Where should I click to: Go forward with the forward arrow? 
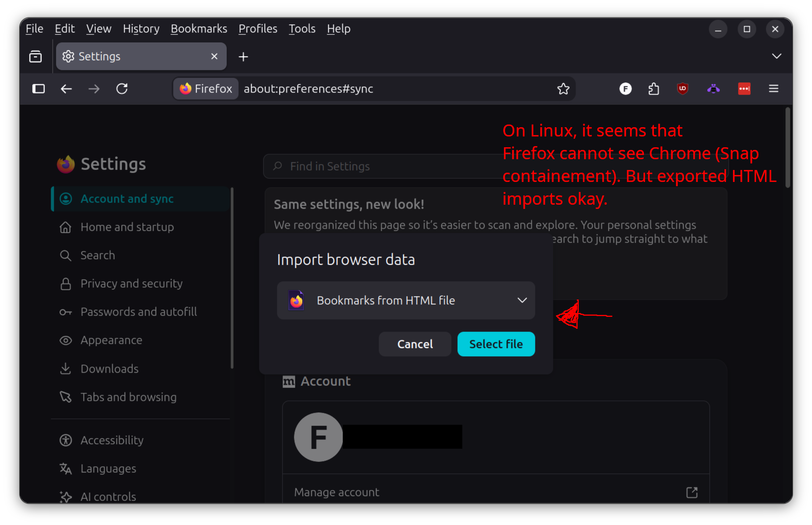click(x=94, y=89)
